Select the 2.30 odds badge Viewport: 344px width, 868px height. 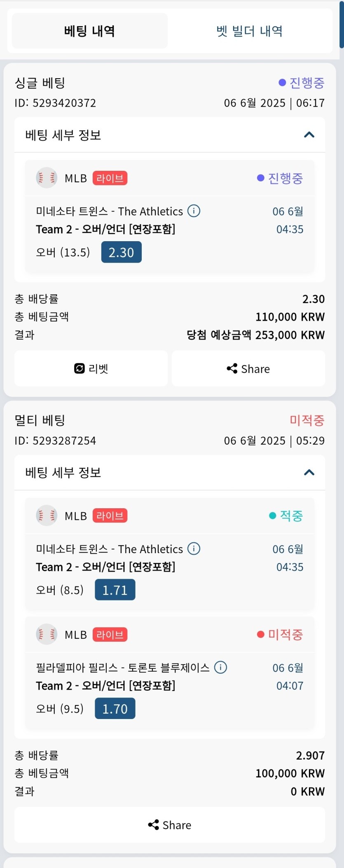(122, 252)
